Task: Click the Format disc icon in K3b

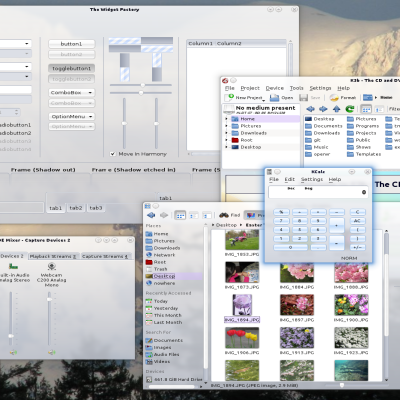Action: (334, 97)
